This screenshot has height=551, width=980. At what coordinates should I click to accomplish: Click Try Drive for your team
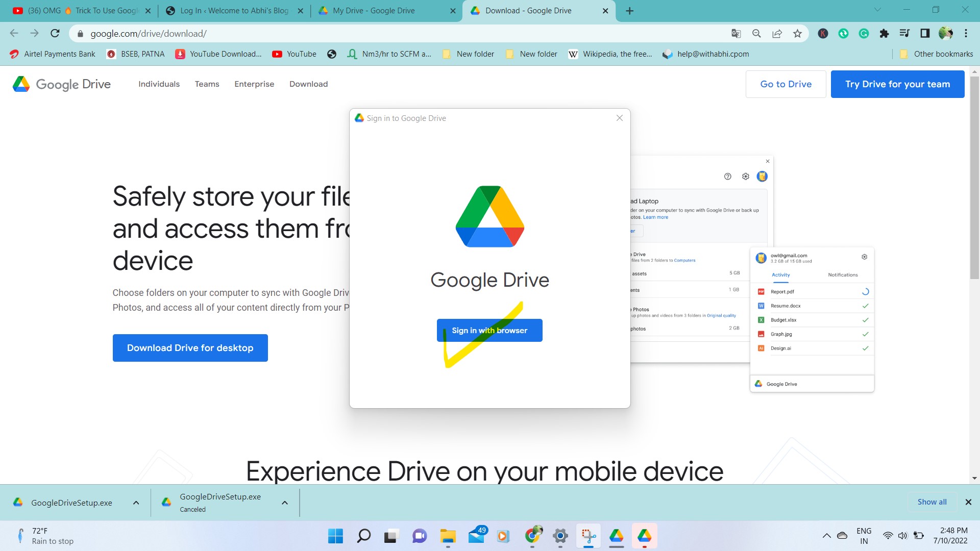(x=897, y=84)
